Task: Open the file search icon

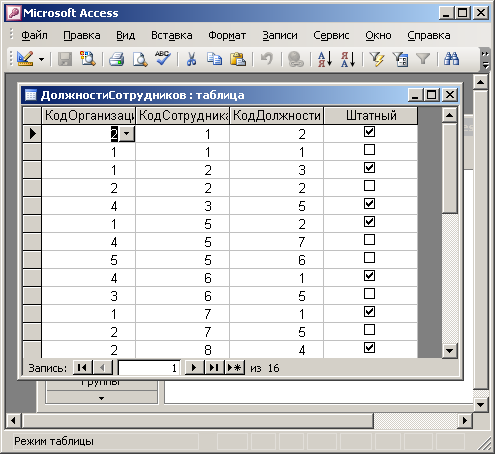Action: [x=88, y=59]
